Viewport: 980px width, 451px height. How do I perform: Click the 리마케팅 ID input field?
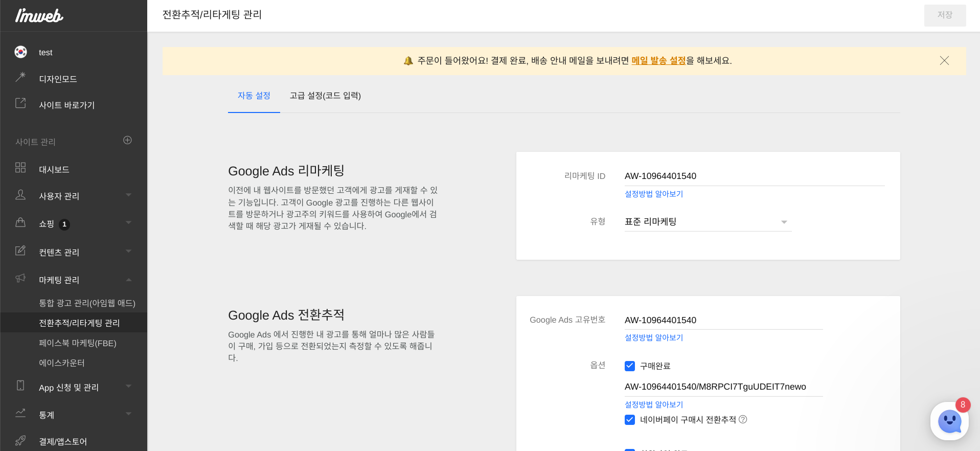(x=755, y=176)
